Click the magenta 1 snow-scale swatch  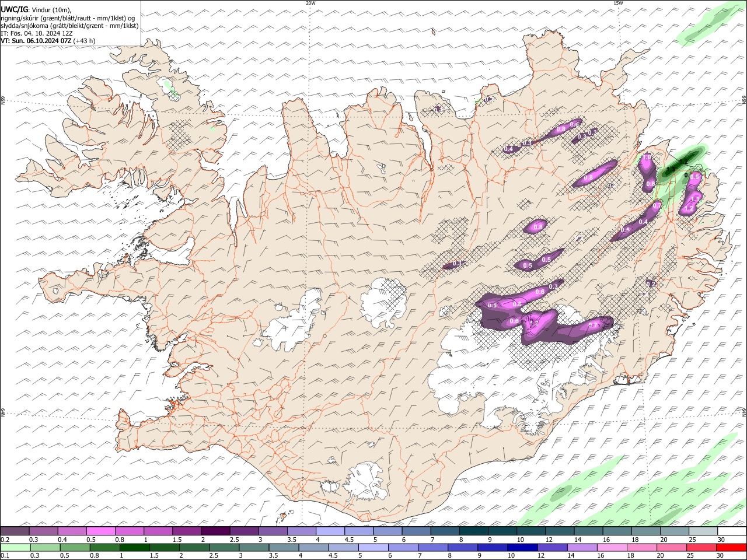[158, 531]
